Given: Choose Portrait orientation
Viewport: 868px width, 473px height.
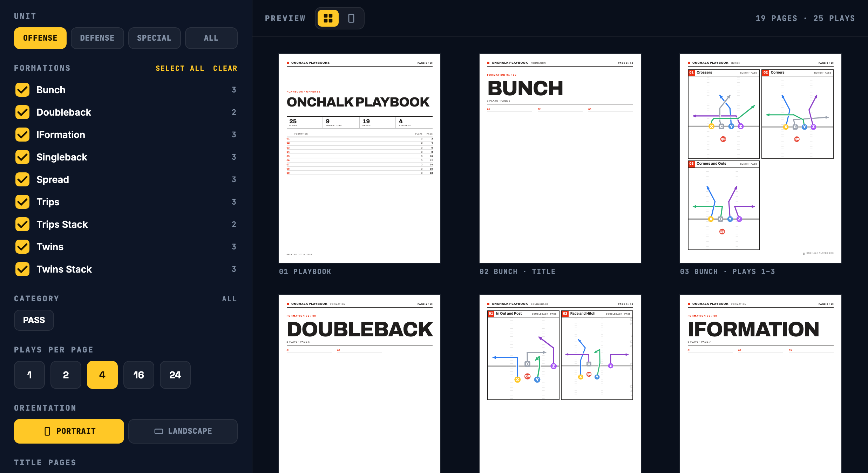Looking at the screenshot, I should (69, 431).
